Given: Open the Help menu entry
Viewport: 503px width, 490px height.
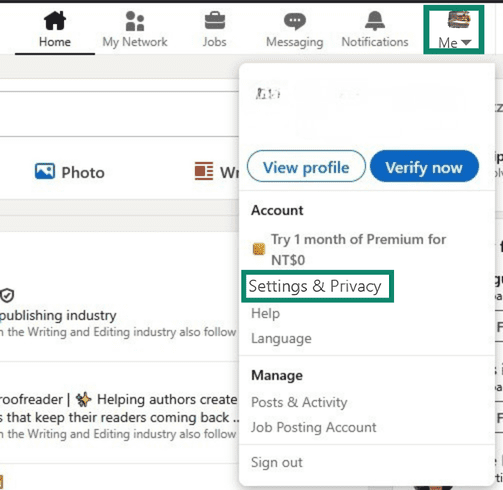Looking at the screenshot, I should pyautogui.click(x=265, y=313).
